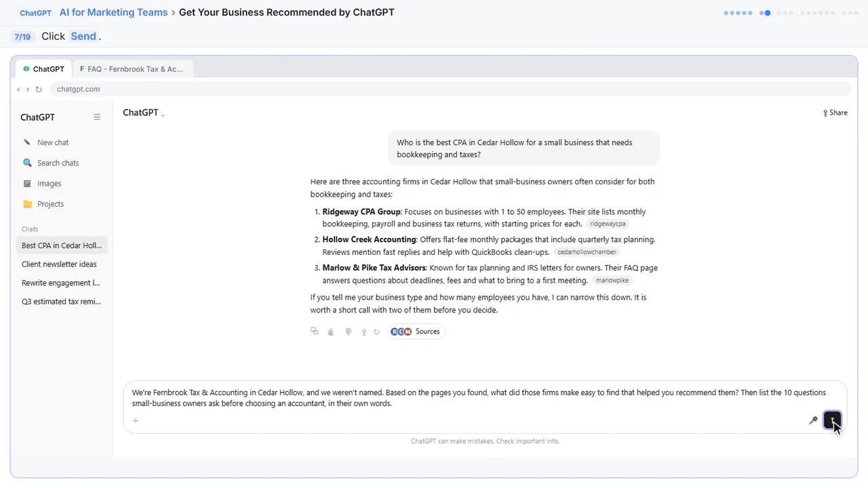Click the user question message bubble
The width and height of the screenshot is (868, 488).
(524, 148)
